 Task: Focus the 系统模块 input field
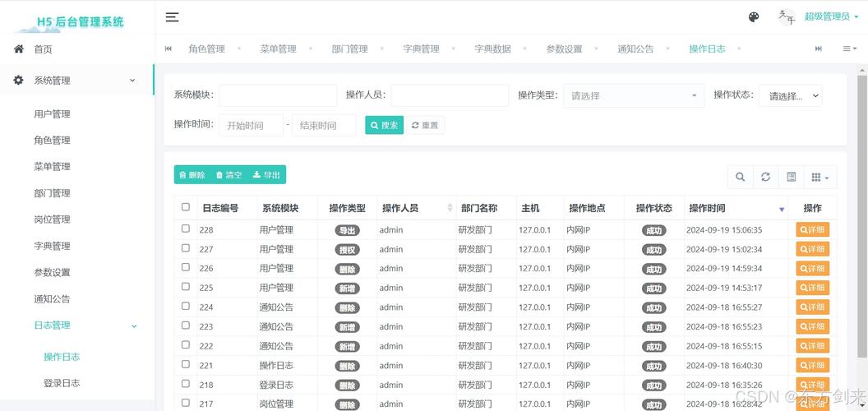click(x=278, y=95)
